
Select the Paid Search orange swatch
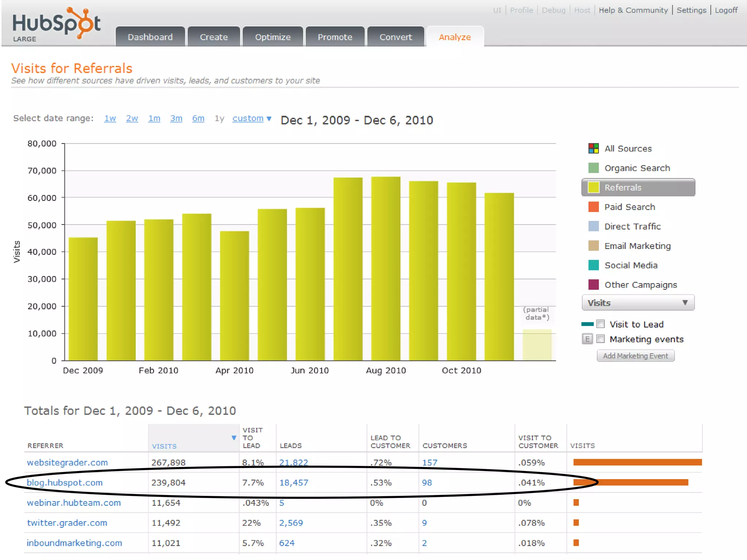tap(593, 207)
